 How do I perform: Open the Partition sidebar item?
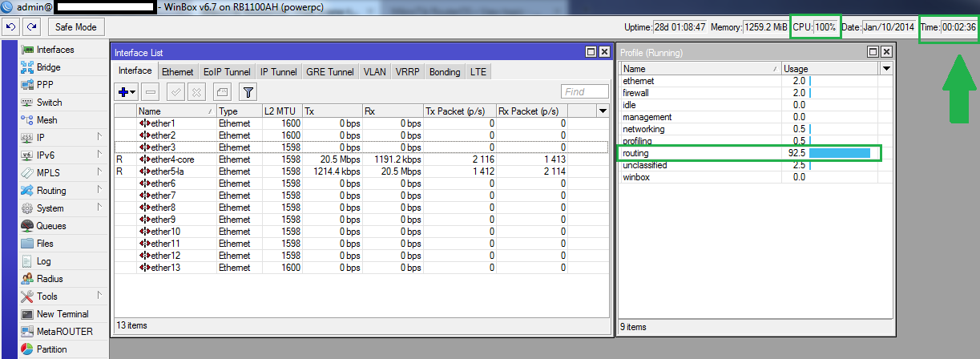(x=52, y=349)
